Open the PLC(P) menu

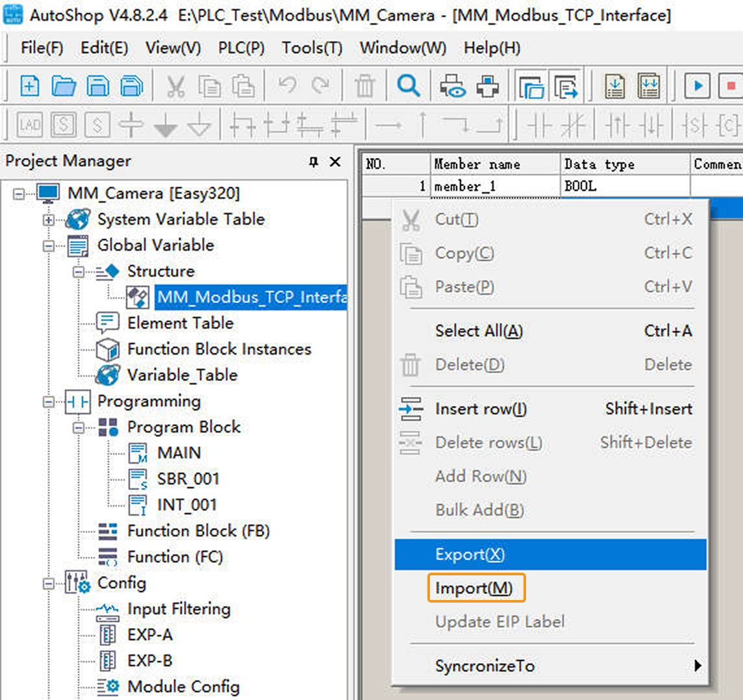point(241,48)
